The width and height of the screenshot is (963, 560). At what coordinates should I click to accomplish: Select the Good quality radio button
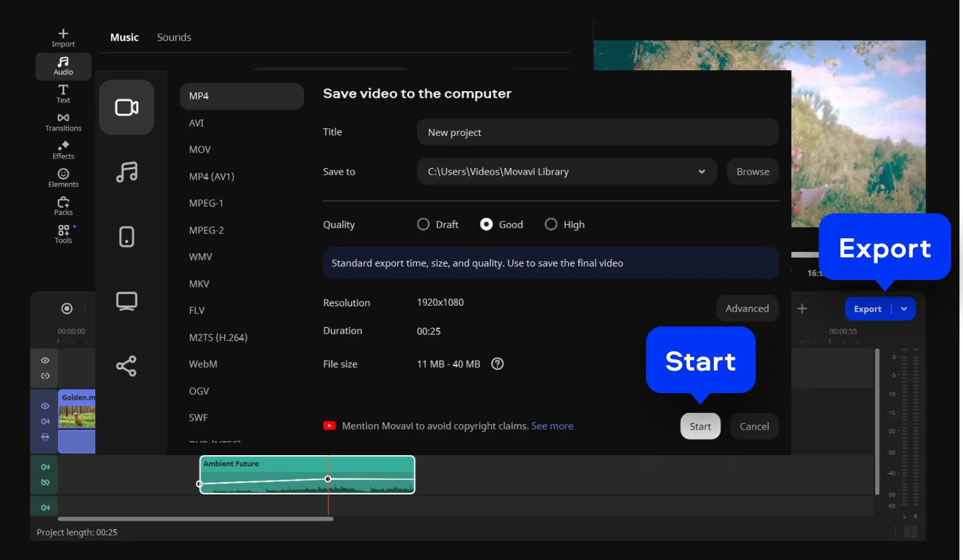click(x=486, y=225)
